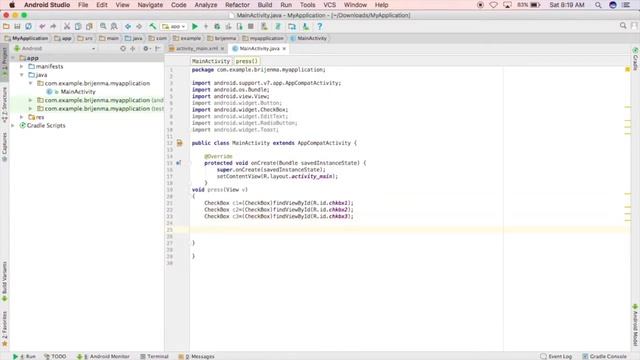Screen dimensions: 640x360
Task: Click the Debug app bug icon
Action: pyautogui.click(x=217, y=27)
